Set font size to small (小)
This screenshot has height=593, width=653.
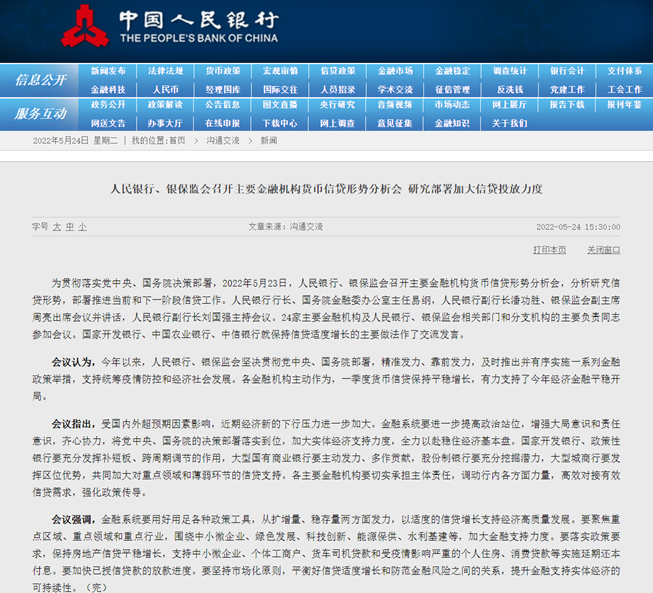point(82,227)
